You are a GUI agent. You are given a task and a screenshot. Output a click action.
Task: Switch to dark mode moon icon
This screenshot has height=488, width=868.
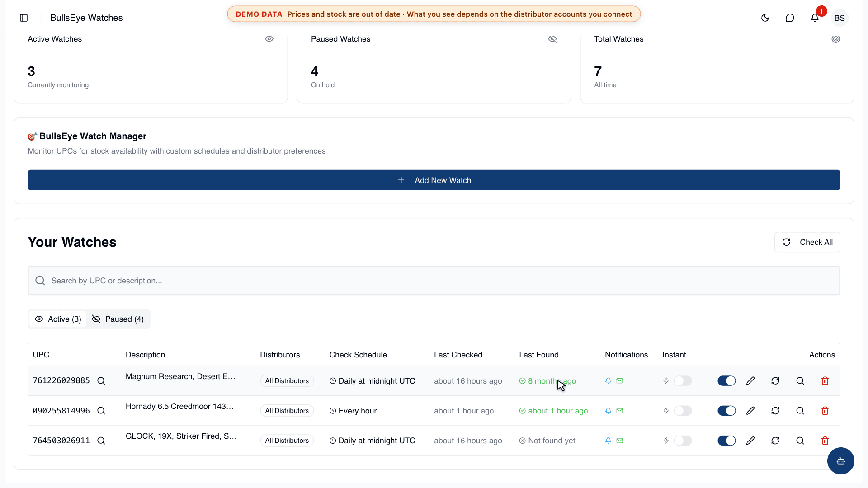point(765,18)
